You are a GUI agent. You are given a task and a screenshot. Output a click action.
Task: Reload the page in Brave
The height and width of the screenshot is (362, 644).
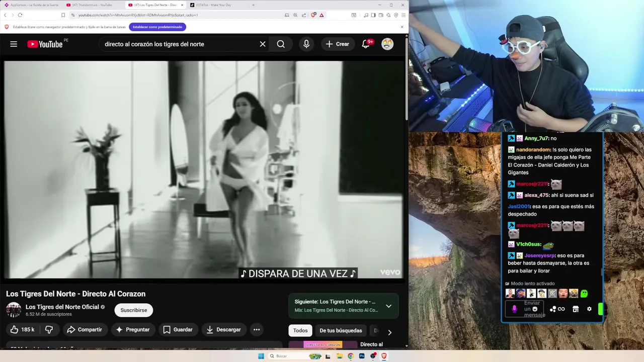20,15
